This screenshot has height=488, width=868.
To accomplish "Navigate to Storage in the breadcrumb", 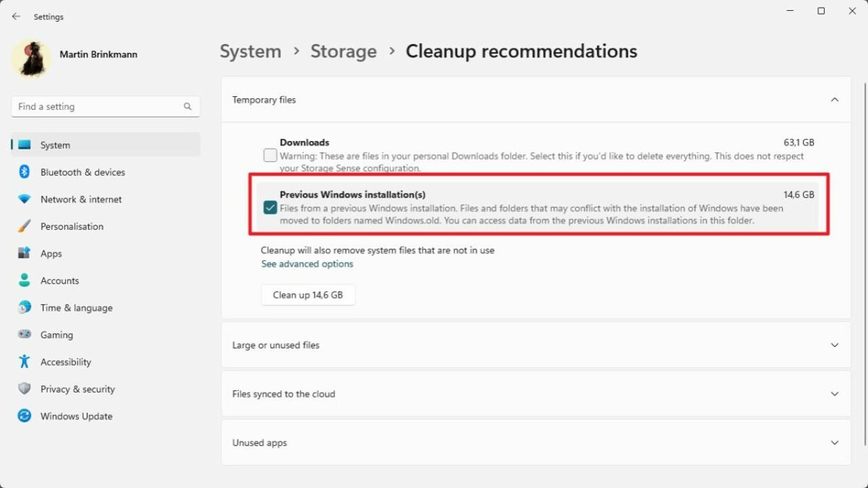I will point(343,52).
